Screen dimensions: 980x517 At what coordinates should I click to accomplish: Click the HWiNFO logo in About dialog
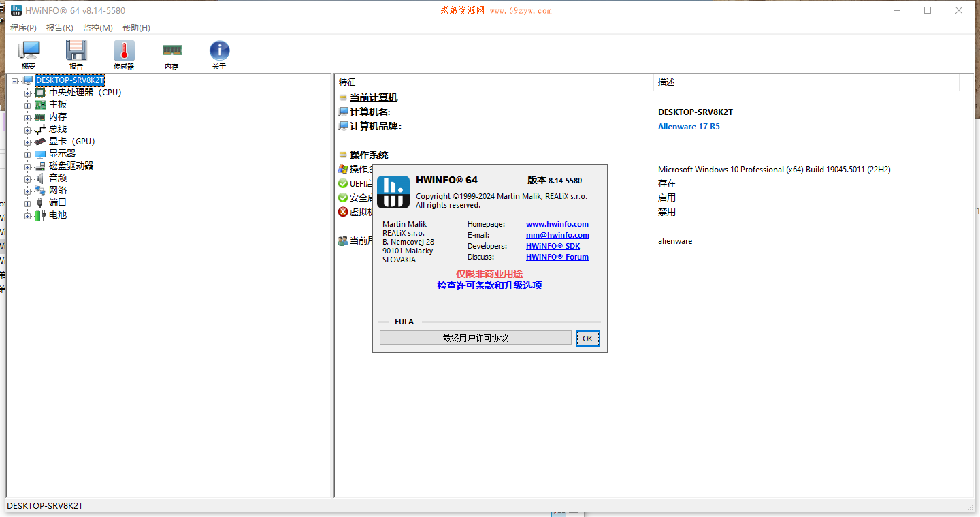(393, 191)
